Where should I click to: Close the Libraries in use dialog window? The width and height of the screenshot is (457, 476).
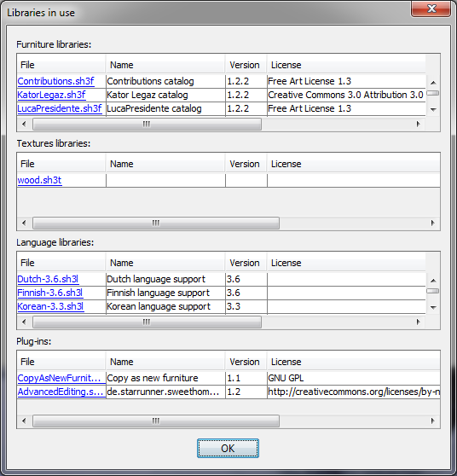pyautogui.click(x=431, y=9)
